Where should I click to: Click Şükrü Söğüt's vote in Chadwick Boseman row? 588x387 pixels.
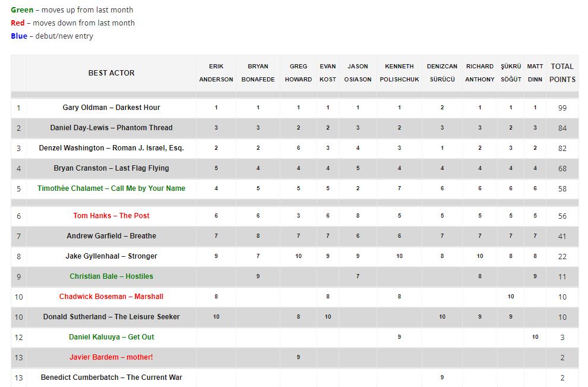pos(511,297)
